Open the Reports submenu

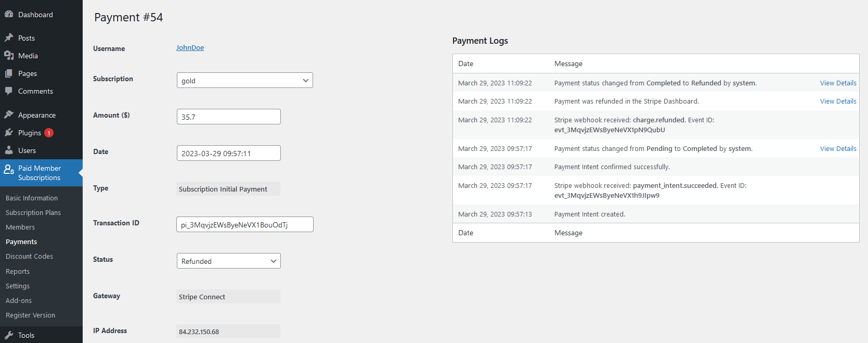18,271
